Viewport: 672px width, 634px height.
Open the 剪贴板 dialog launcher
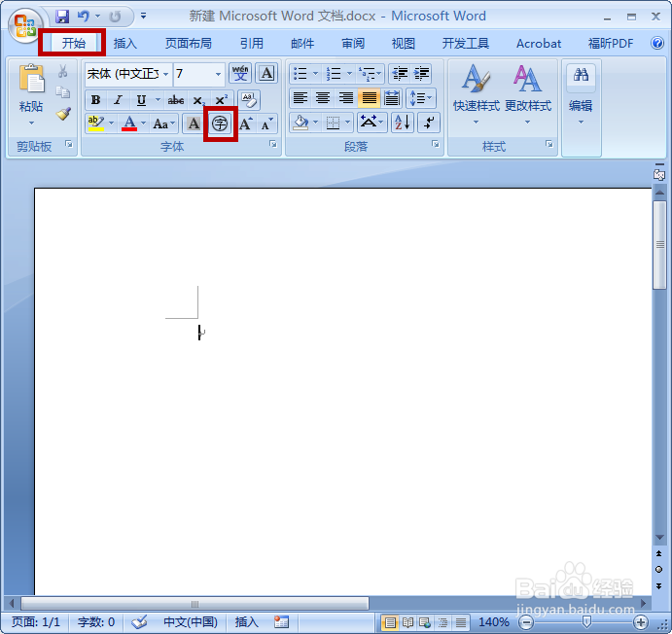(x=69, y=144)
